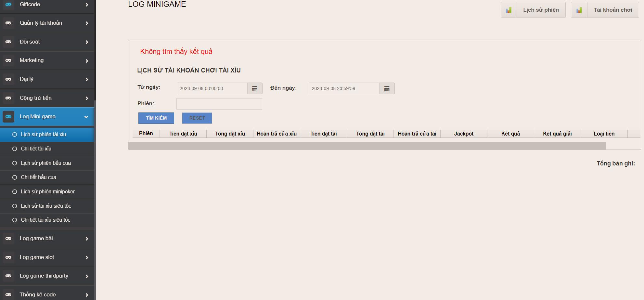Viewport: 644px width, 300px height.
Task: Collapse the Log Mini game menu
Action: pos(86,117)
